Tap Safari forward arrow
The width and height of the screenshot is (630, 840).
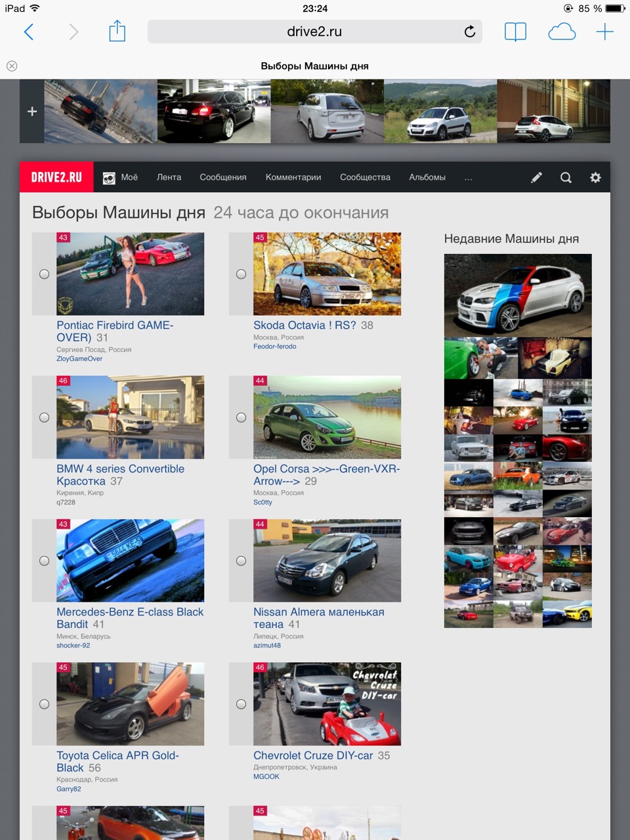point(73,31)
